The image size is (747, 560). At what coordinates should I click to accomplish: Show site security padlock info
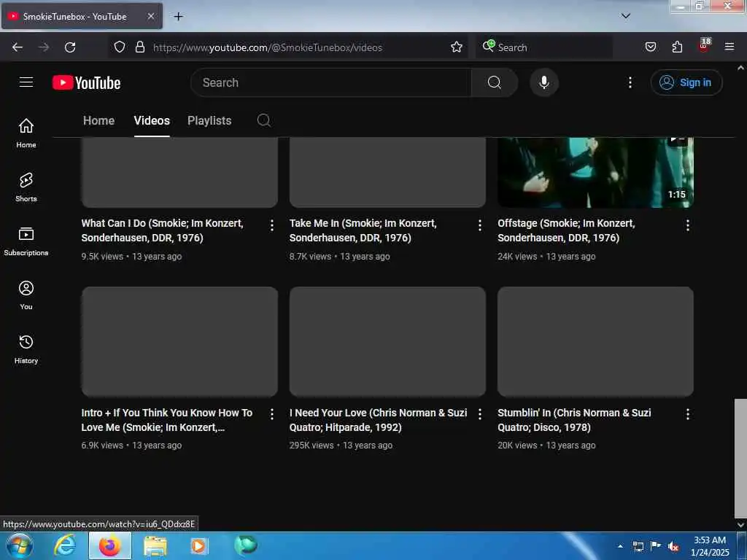[139, 47]
